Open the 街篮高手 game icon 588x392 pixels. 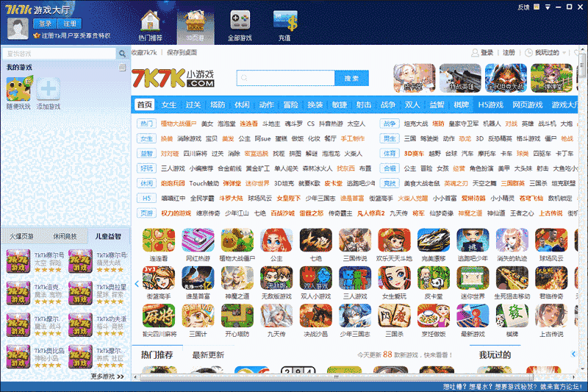[x=159, y=278]
